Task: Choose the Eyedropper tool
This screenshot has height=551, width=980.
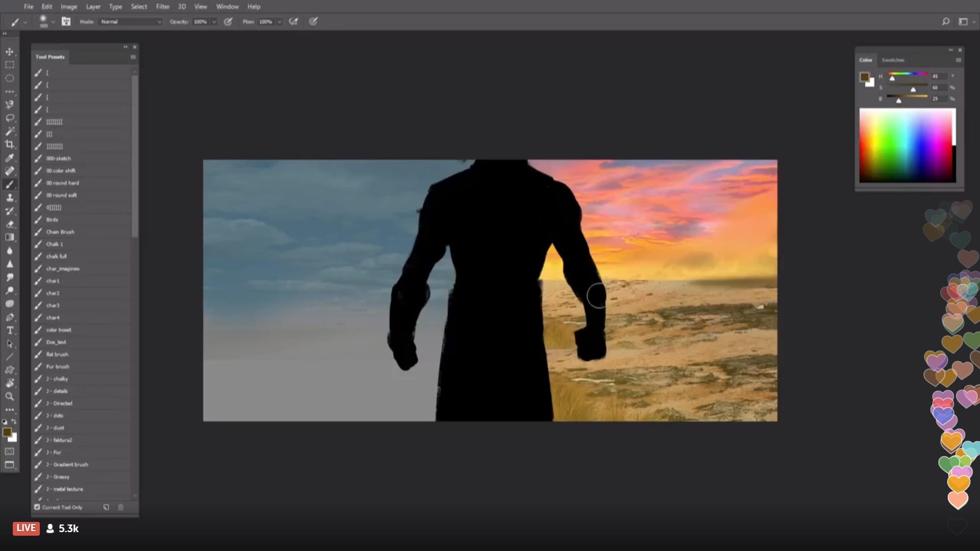Action: (10, 158)
